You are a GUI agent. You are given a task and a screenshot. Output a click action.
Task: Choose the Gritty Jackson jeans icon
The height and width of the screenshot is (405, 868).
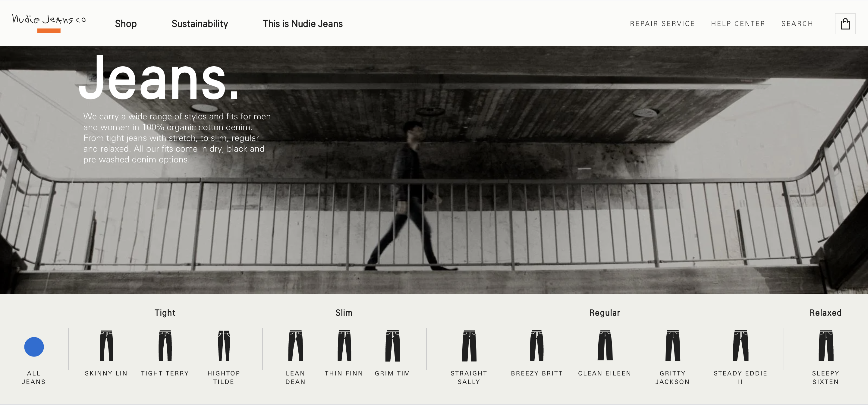coord(673,346)
